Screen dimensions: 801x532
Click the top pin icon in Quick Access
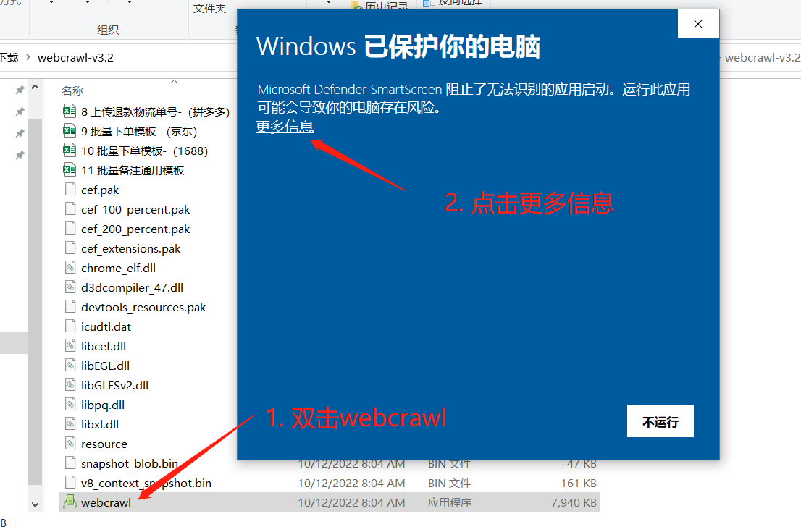[20, 90]
